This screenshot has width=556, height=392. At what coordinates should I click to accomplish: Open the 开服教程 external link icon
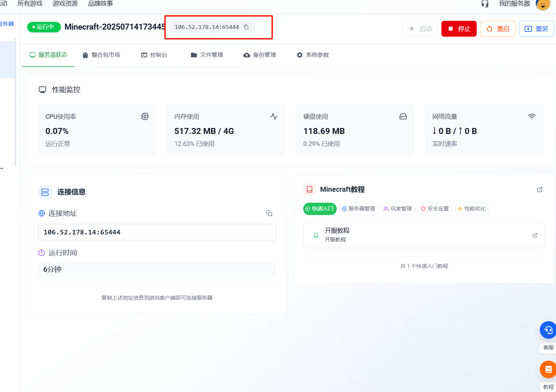pos(535,235)
